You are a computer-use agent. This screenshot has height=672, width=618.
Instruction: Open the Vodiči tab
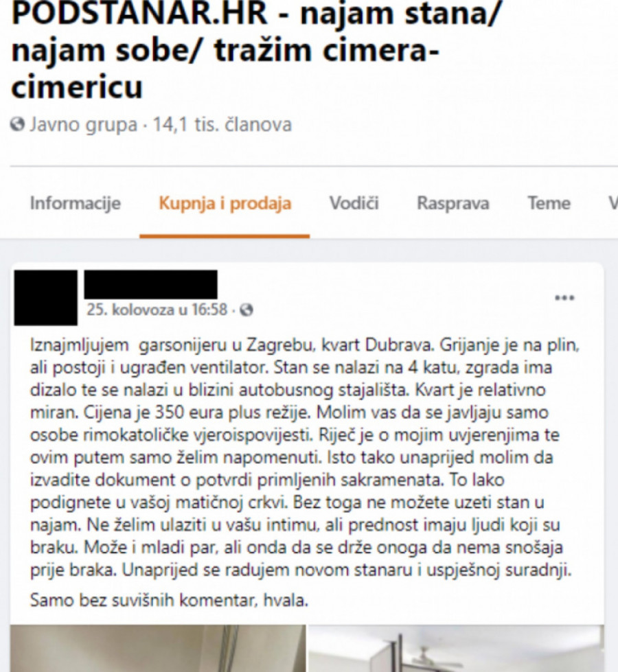tap(354, 203)
